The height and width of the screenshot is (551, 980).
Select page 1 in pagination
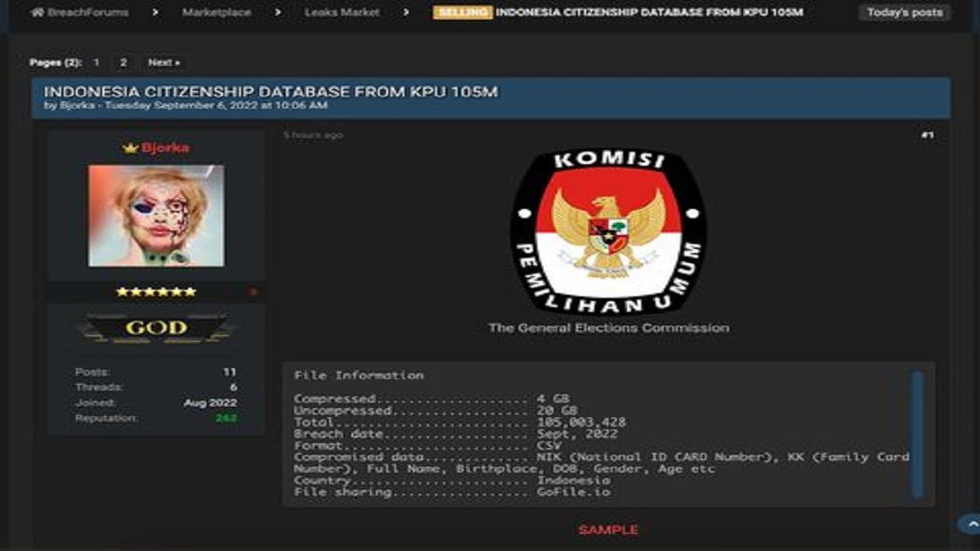click(x=96, y=63)
